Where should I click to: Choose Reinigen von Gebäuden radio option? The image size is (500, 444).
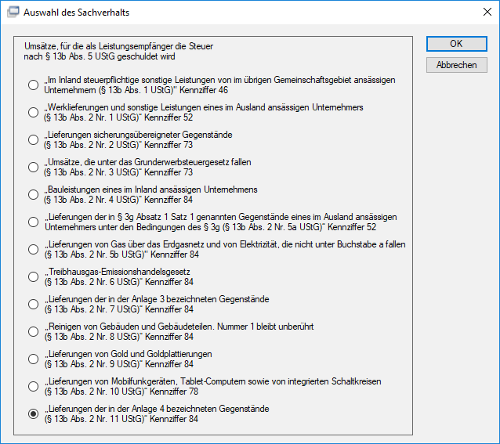(x=33, y=331)
